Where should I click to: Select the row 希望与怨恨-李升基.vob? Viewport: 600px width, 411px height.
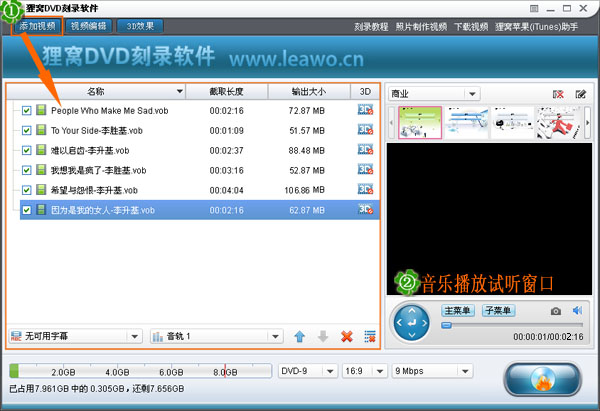pyautogui.click(x=200, y=190)
